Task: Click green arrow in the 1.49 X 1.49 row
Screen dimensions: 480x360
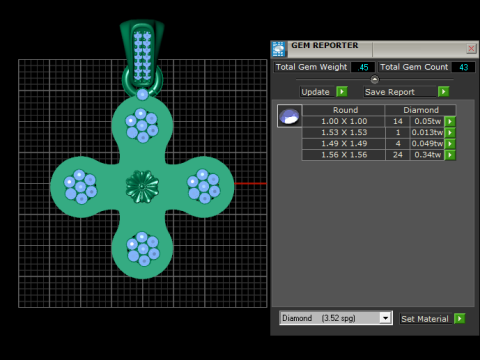Action: [450, 144]
